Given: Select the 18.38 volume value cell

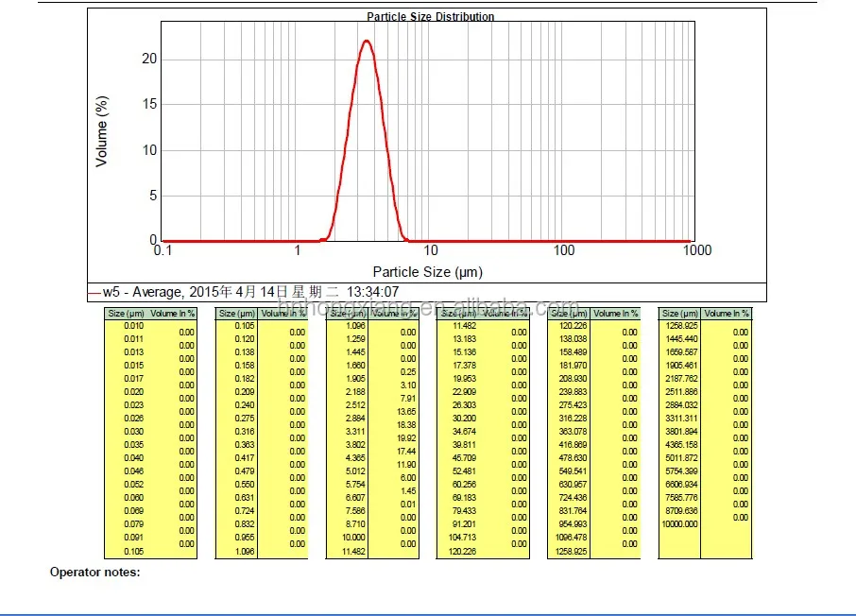Looking at the screenshot, I should (406, 425).
